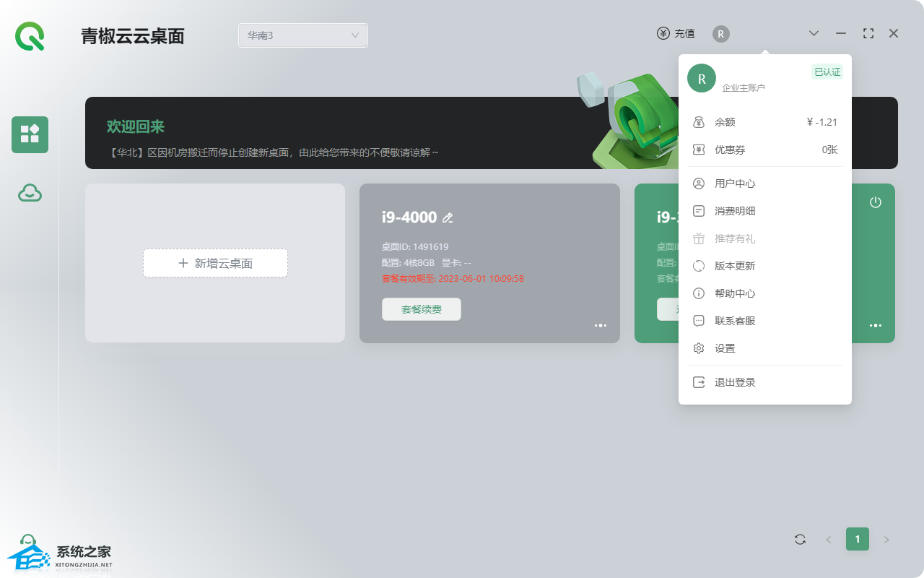924x578 pixels.
Task: Minimize the application window
Action: [841, 33]
